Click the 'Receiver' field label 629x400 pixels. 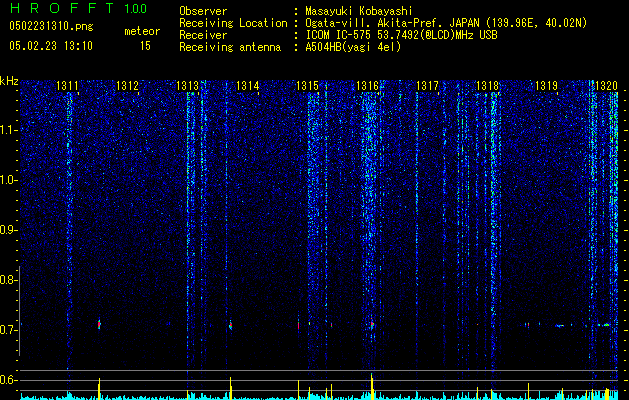[x=203, y=35]
